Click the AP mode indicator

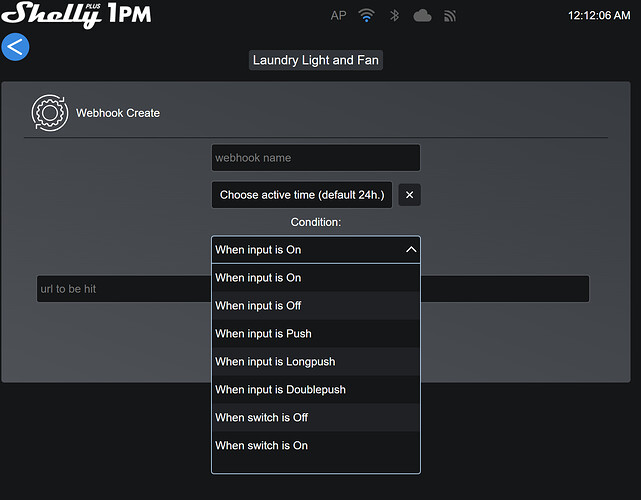339,16
